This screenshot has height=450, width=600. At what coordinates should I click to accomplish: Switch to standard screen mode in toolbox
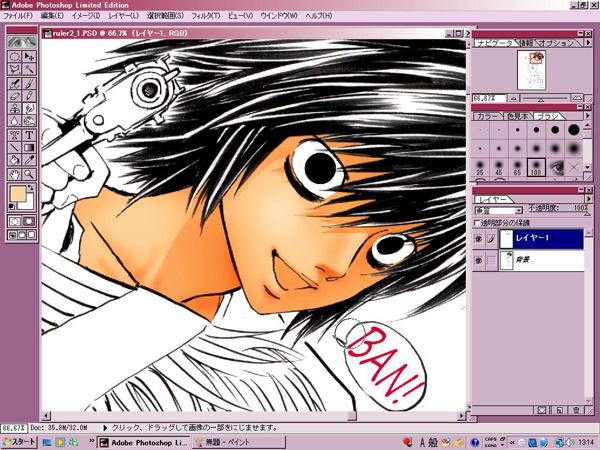pyautogui.click(x=13, y=235)
